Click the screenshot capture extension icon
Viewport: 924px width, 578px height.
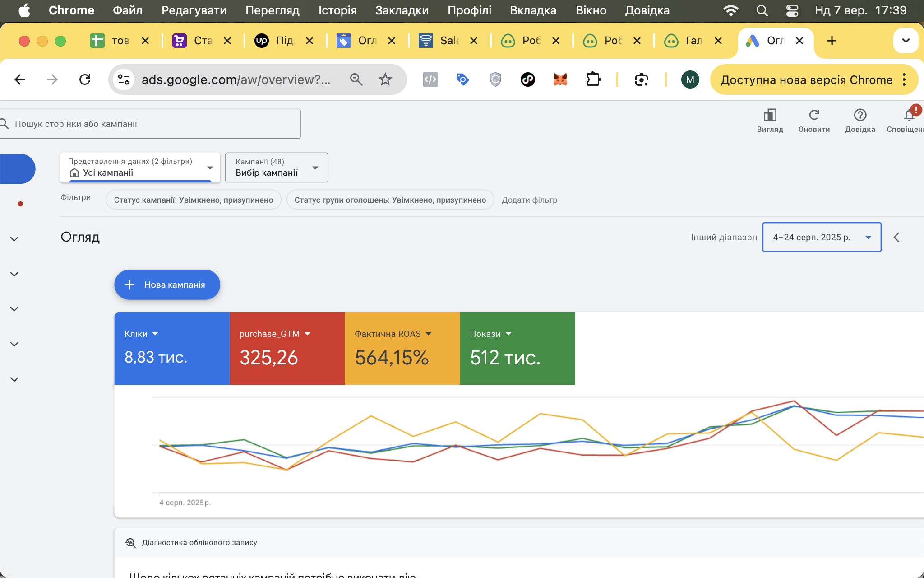click(x=641, y=80)
